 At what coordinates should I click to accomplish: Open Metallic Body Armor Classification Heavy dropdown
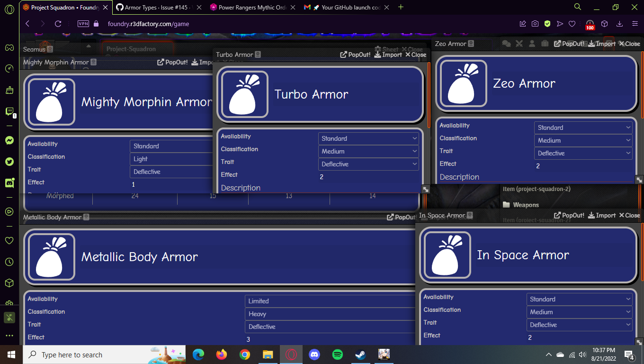point(330,314)
